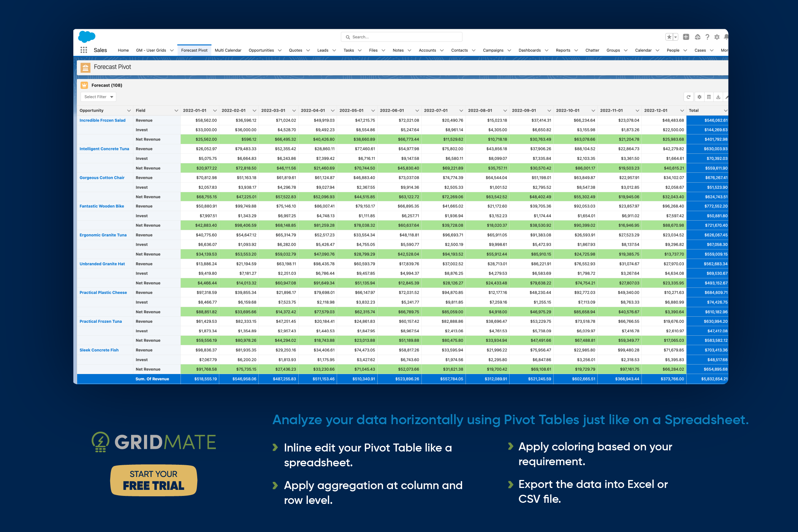798x532 pixels.
Task: Download the grid data
Action: [x=718, y=97]
